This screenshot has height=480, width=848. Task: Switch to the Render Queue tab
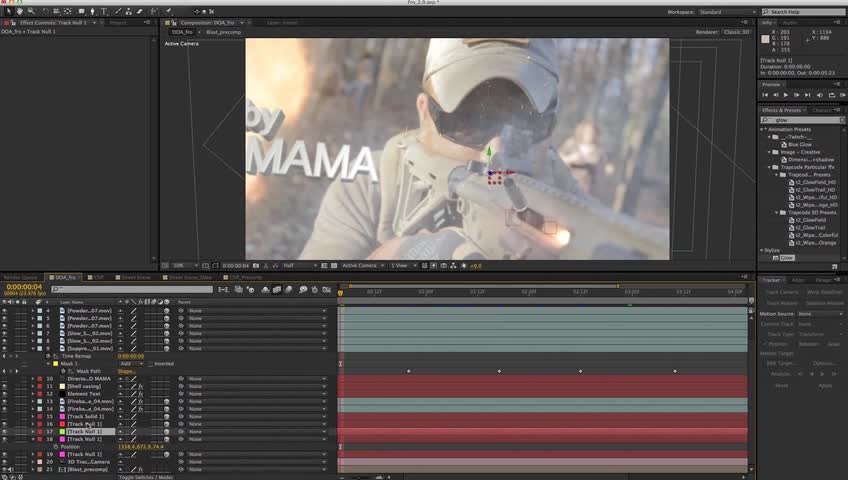pyautogui.click(x=21, y=277)
